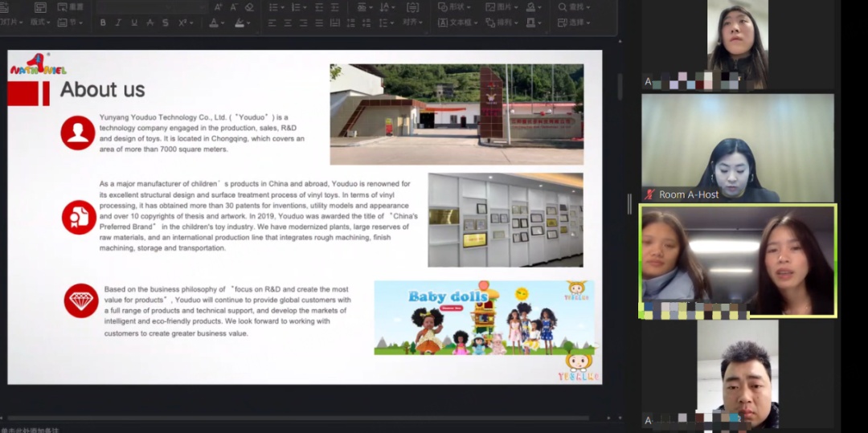Screen dimensions: 868x433
Task: Click the Nathaniel logo on the slide
Action: tap(39, 65)
